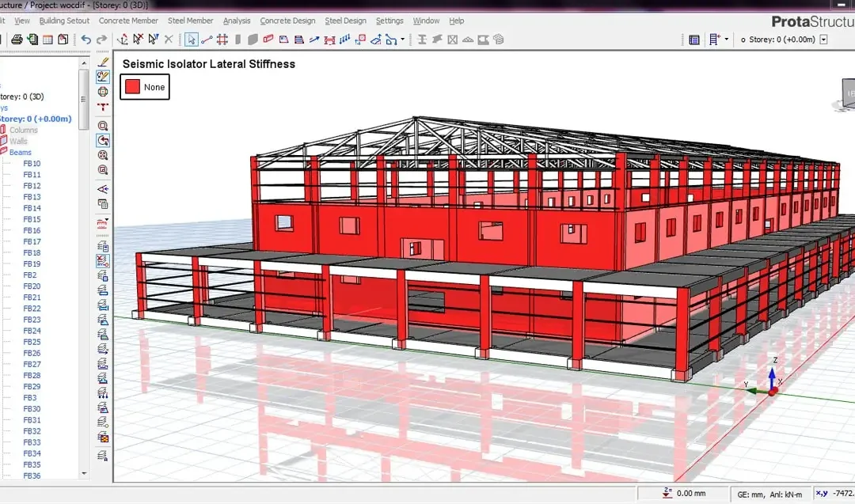Screen dimensions: 855x504
Task: Click the crossed-box bracing icon
Action: 453,40
